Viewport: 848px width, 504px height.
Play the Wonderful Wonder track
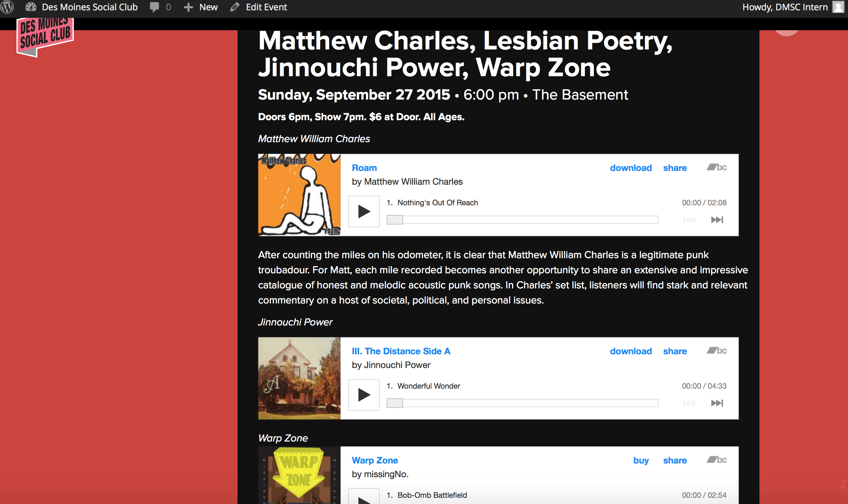point(364,395)
